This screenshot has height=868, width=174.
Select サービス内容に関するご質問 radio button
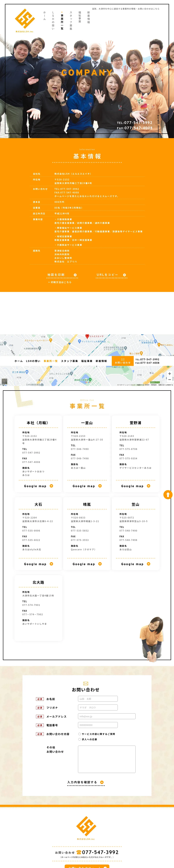click(x=79, y=734)
